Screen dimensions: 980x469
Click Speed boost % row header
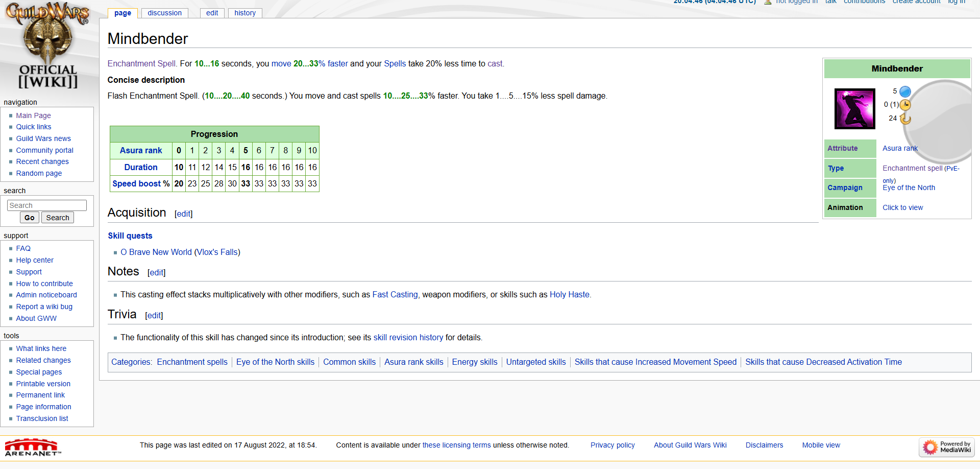pyautogui.click(x=141, y=183)
